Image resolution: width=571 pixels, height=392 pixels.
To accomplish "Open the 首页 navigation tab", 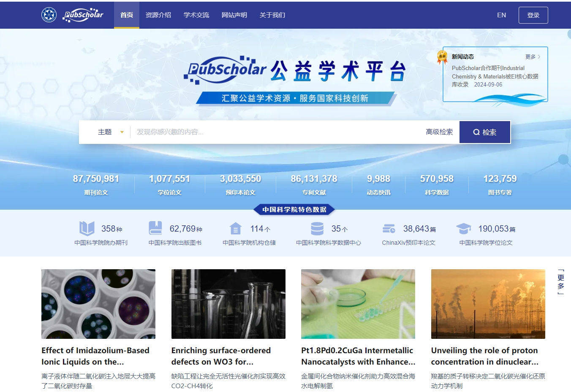I will click(x=127, y=15).
